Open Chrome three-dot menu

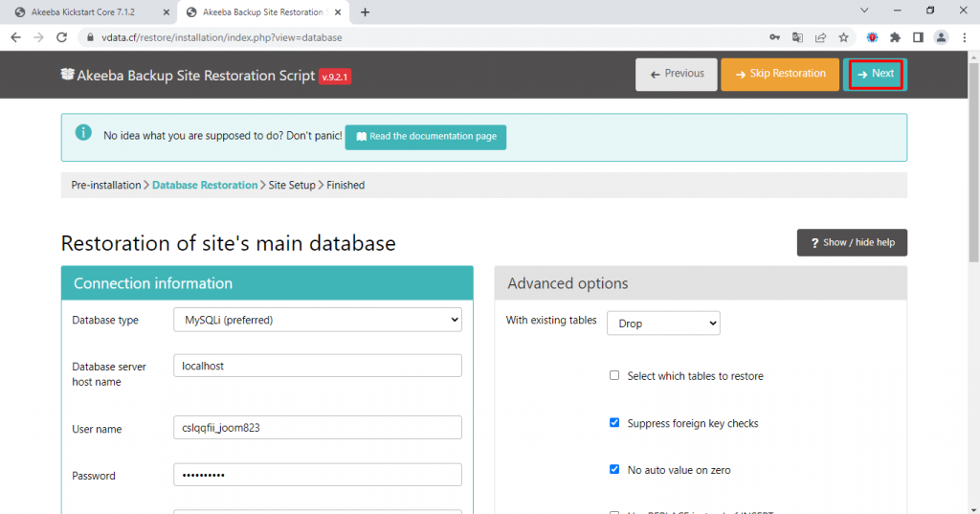pos(965,37)
